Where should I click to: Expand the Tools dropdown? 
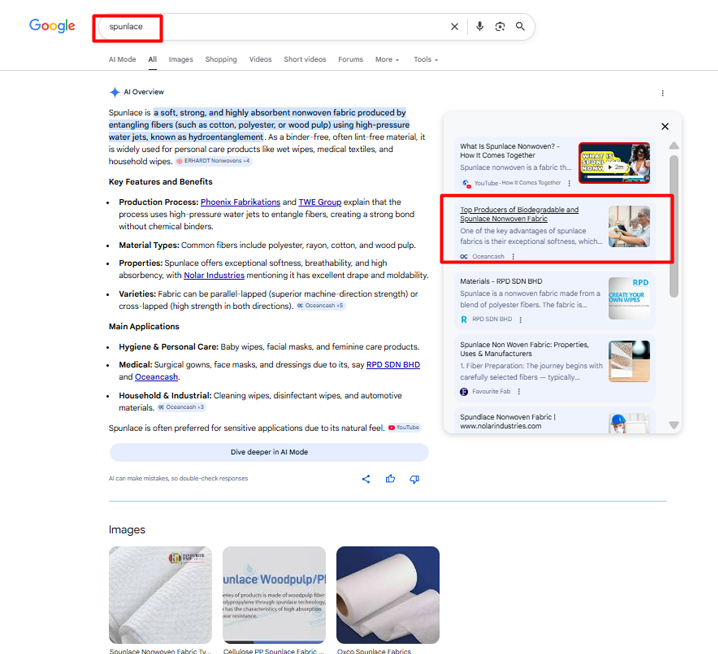coord(425,60)
